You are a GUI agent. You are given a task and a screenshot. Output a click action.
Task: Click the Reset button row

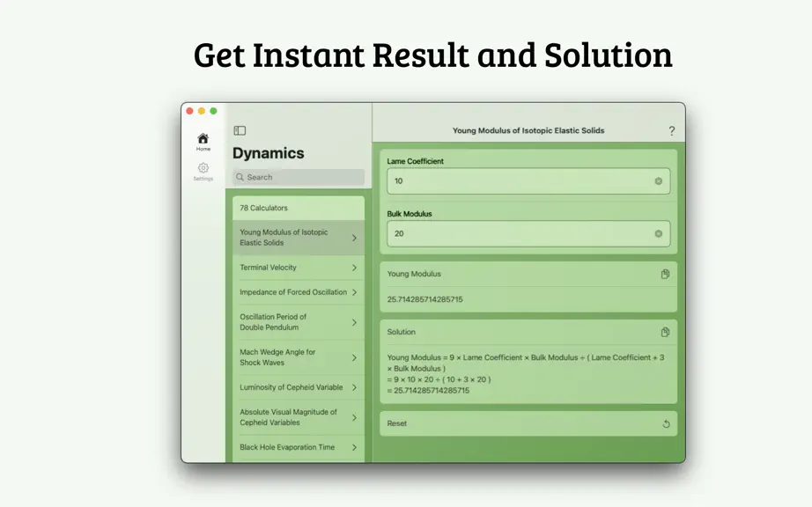528,423
